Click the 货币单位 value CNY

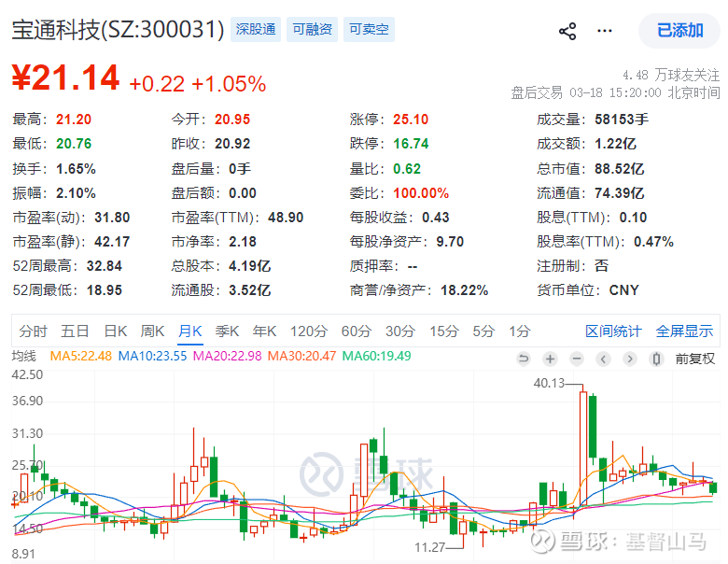623,290
